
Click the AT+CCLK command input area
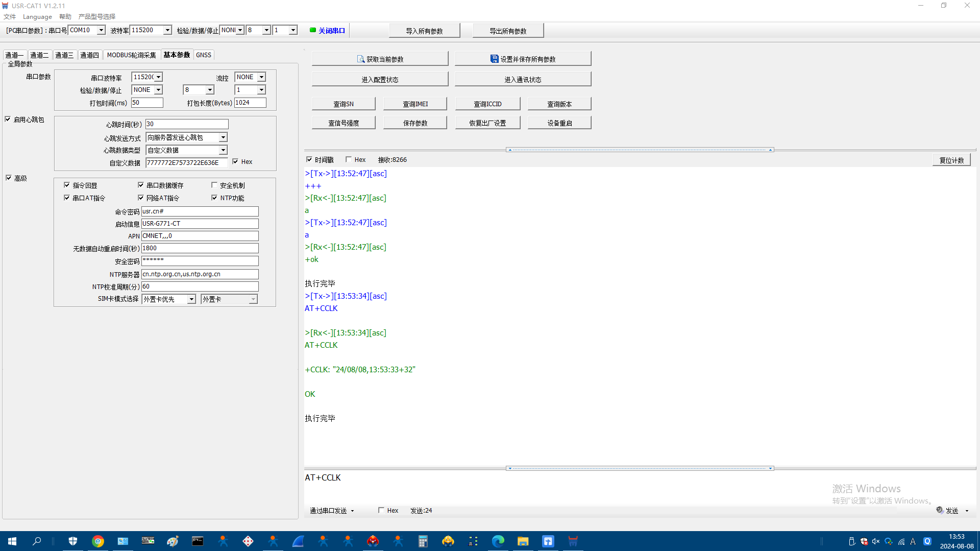(640, 488)
